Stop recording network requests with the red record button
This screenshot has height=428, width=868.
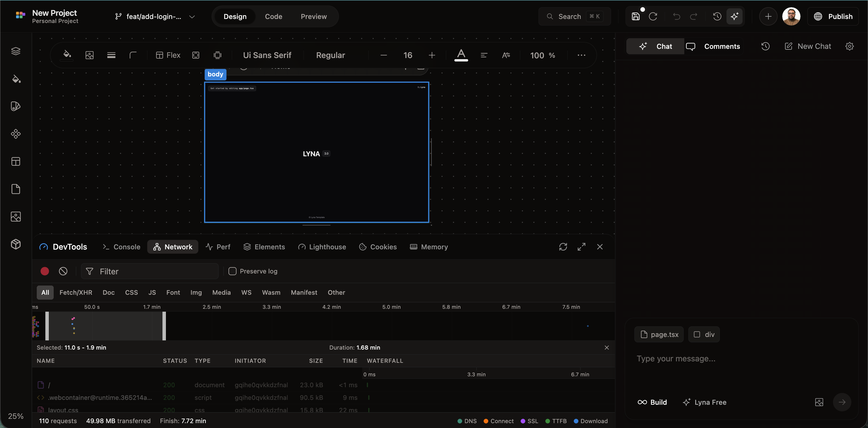coord(44,271)
